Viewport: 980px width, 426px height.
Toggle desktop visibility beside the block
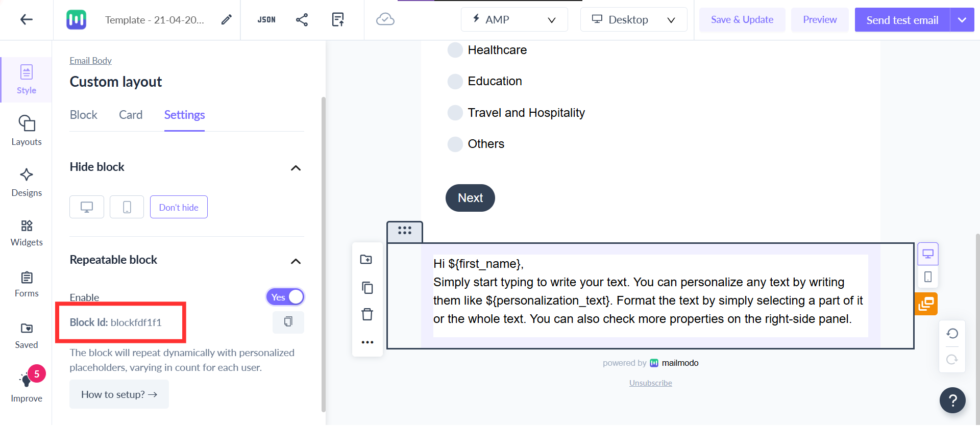click(928, 254)
